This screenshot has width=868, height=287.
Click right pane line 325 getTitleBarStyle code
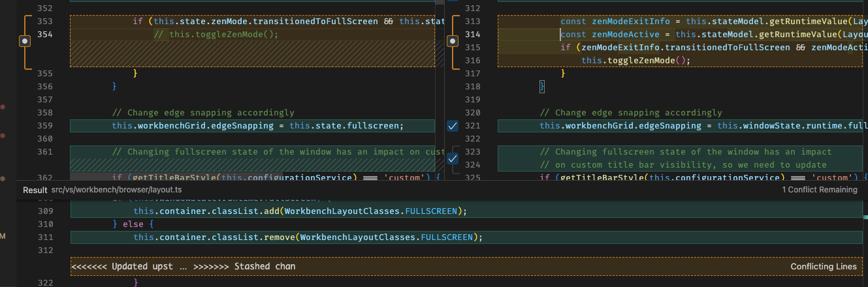point(703,177)
